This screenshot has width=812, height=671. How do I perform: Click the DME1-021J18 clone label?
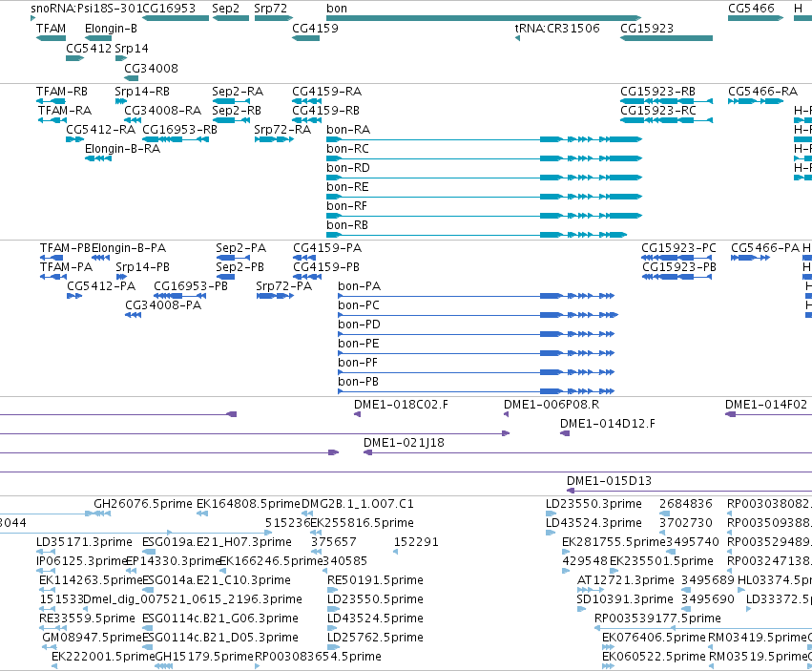click(404, 443)
